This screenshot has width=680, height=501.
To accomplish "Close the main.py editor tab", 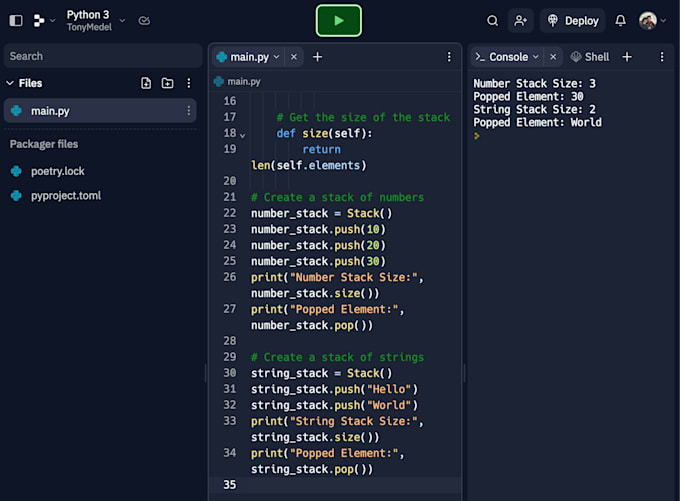I will (294, 57).
